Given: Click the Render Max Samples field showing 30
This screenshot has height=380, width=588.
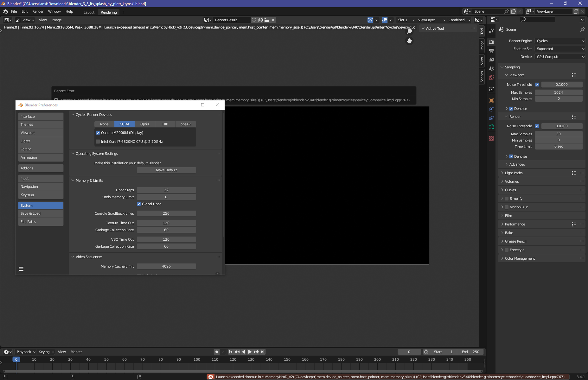Looking at the screenshot, I should tap(559, 134).
